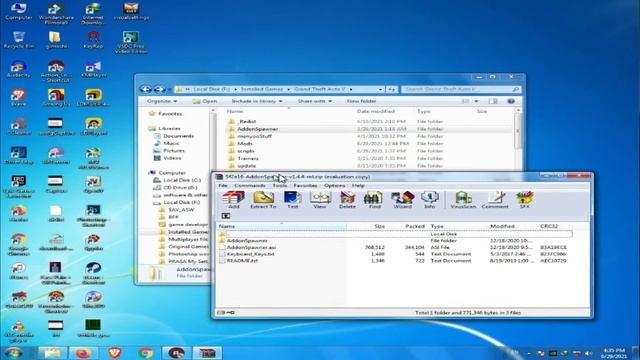640x360 pixels.
Task: Open the Explorer Organize dropdown
Action: (x=162, y=101)
